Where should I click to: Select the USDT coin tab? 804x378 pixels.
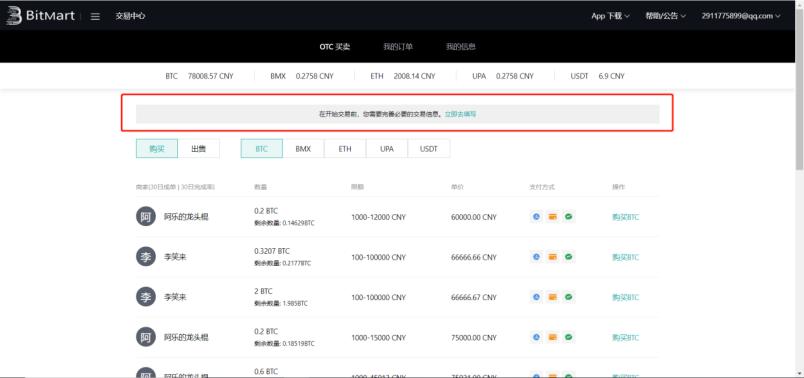point(429,149)
